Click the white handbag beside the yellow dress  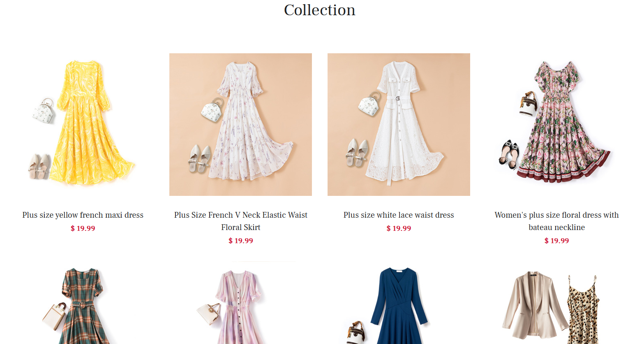(44, 111)
